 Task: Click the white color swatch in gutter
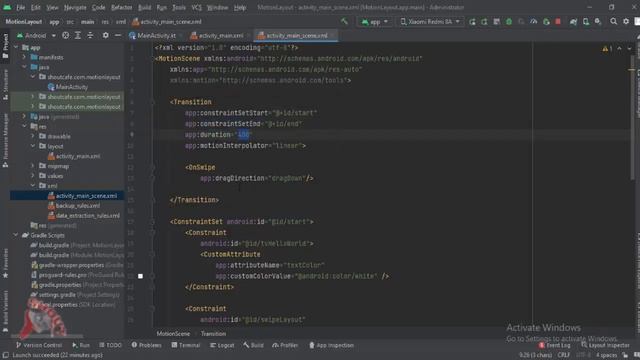140,276
